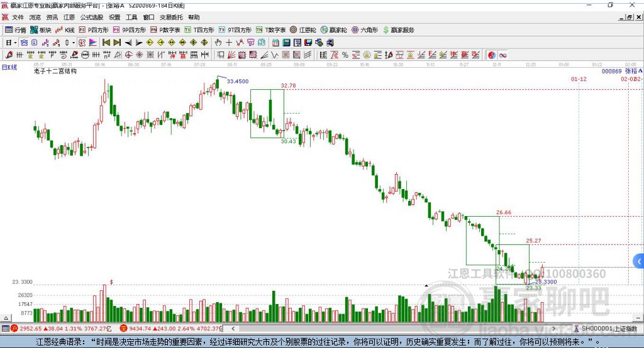Viewport: 644px width, 348px height.
Task: Open the 行情 market quotes view
Action: coord(15,30)
